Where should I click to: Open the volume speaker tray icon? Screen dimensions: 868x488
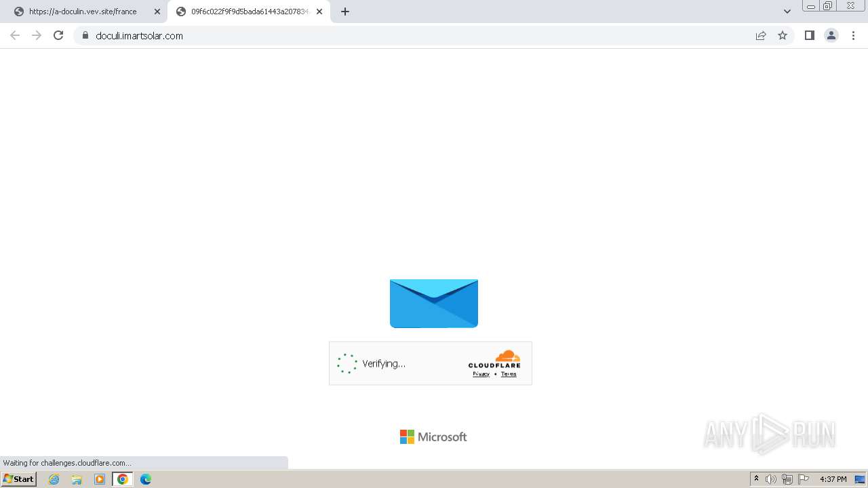pyautogui.click(x=771, y=479)
